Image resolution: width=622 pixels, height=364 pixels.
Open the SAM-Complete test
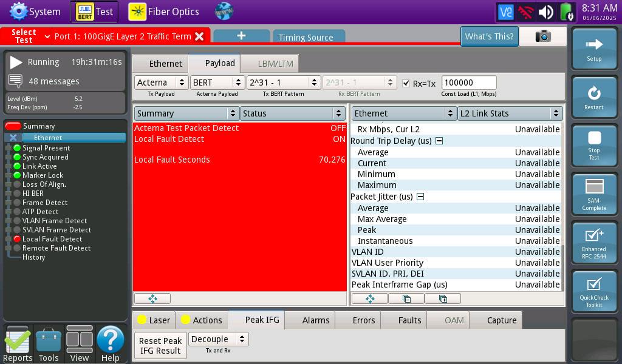tap(594, 195)
